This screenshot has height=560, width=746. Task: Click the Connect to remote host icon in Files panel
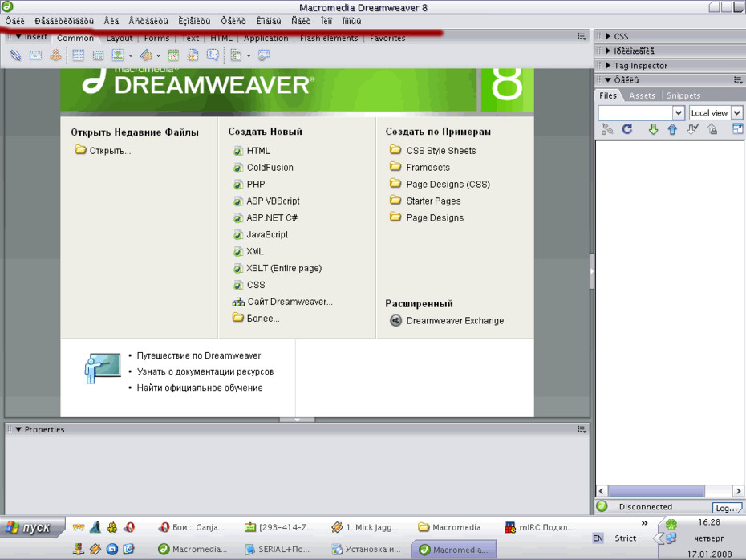tap(607, 129)
